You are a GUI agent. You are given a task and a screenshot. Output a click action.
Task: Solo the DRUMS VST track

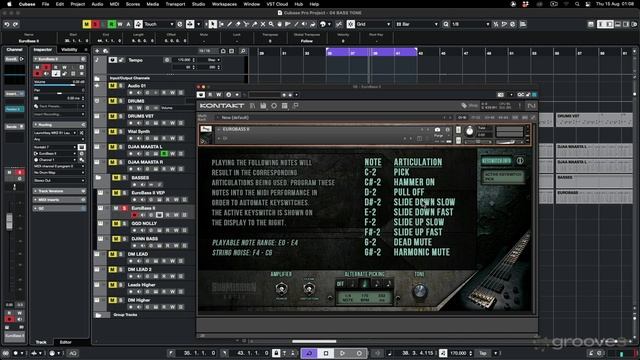(x=120, y=116)
